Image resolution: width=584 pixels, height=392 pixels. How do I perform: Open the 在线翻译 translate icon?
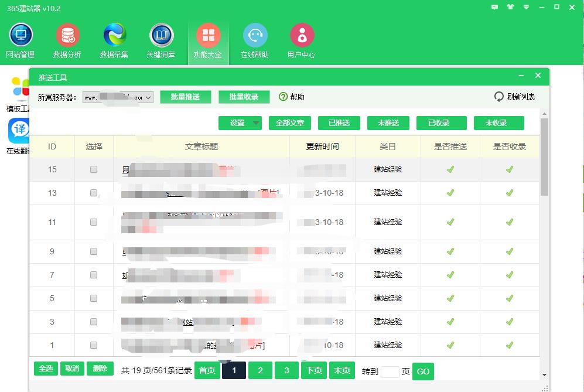pos(19,131)
